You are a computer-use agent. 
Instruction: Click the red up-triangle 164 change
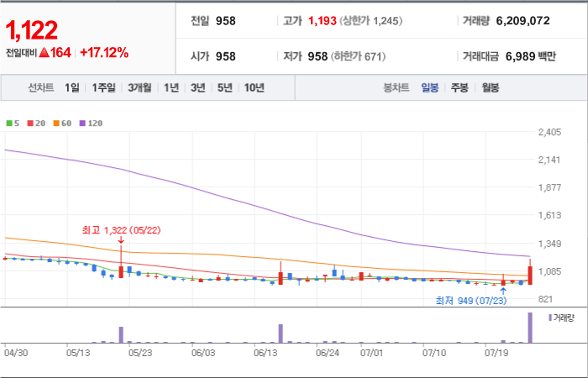[55, 53]
